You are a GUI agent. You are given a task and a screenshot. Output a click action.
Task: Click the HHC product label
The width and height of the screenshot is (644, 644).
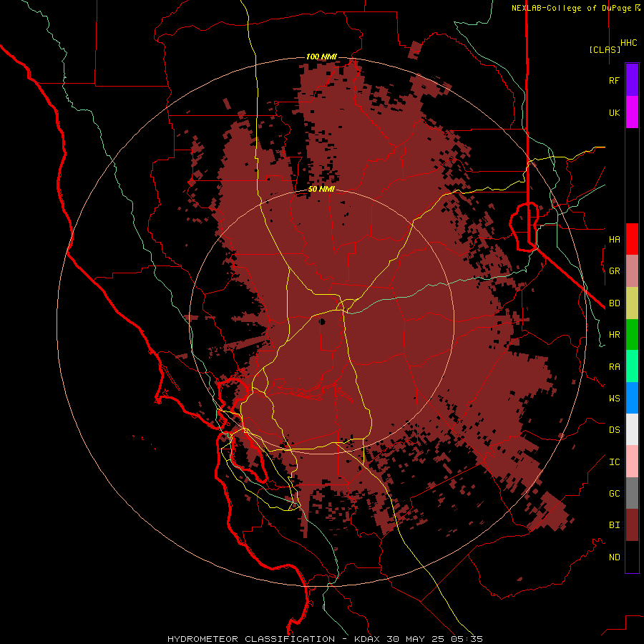(x=628, y=43)
